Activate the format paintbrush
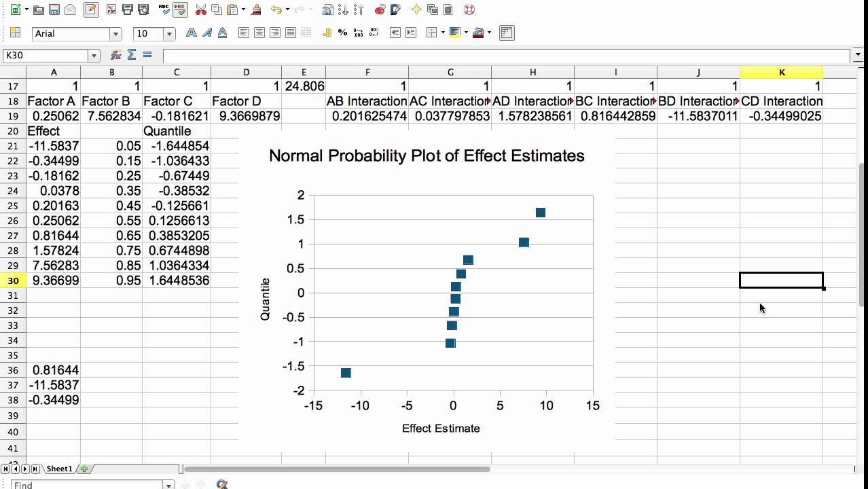This screenshot has width=868, height=489. point(256,10)
